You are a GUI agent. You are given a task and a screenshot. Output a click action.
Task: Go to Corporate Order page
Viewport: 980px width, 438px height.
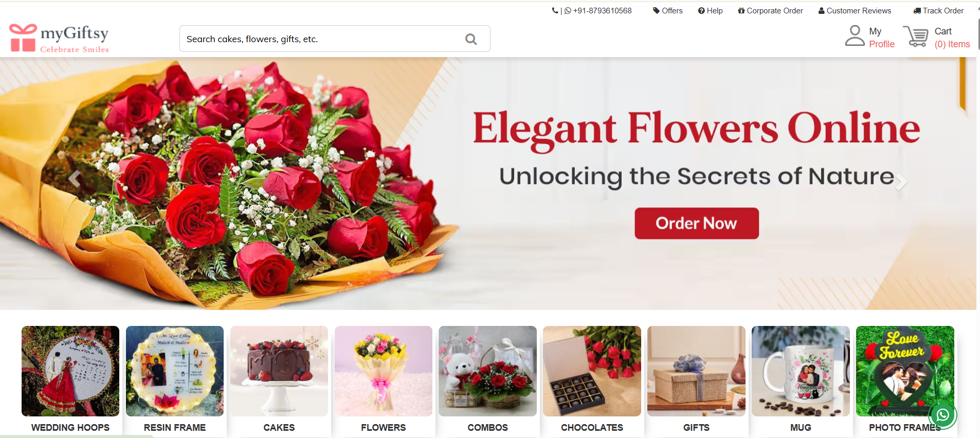click(770, 11)
